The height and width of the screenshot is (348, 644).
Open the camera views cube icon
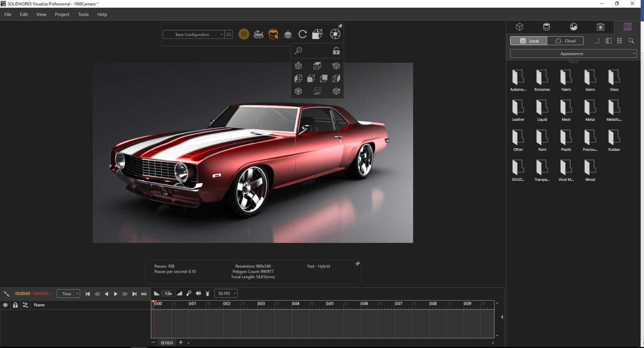click(317, 34)
